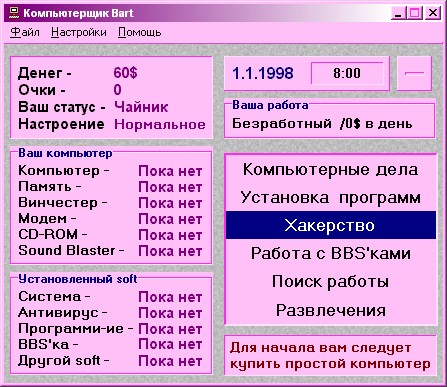This screenshot has height=387, width=447.
Task: Click the Антивирус row value Пока нет
Action: coord(170,313)
